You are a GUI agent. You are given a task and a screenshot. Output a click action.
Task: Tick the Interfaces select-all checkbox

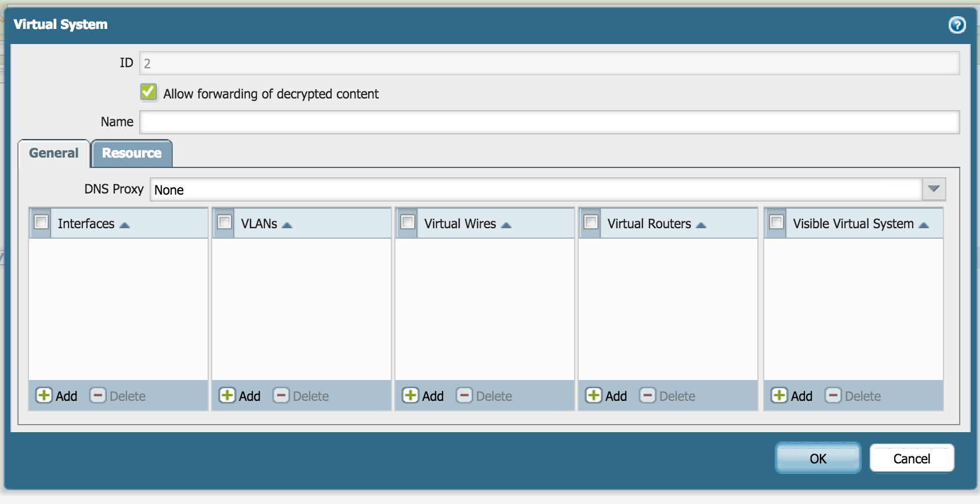tap(41, 222)
